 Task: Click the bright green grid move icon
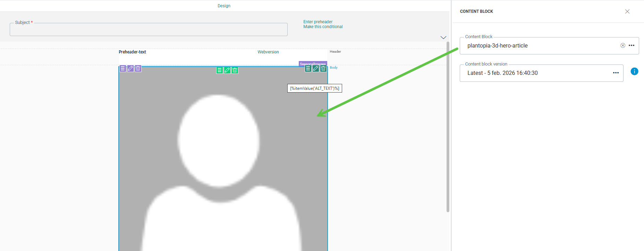[x=220, y=70]
